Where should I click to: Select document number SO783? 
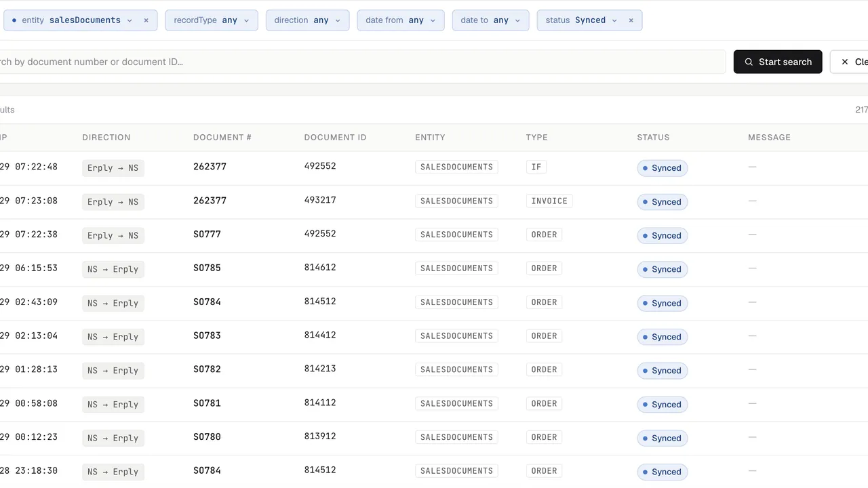point(207,336)
